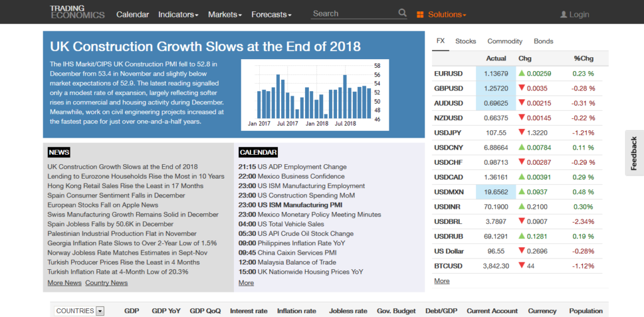The width and height of the screenshot is (644, 317).
Task: Open the Markets dropdown menu
Action: coord(225,15)
